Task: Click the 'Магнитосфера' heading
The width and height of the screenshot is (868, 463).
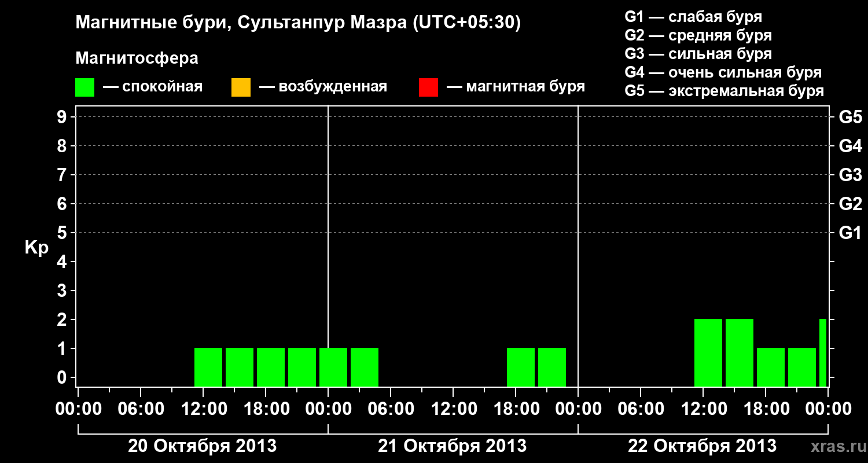Action: 137,58
